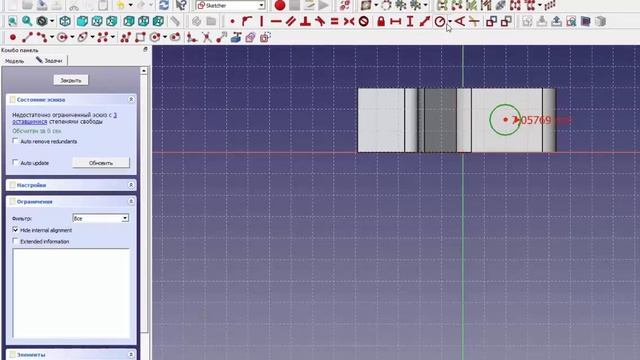This screenshot has width=640, height=360.
Task: Apply Horizontal distance constraint
Action: [x=396, y=21]
